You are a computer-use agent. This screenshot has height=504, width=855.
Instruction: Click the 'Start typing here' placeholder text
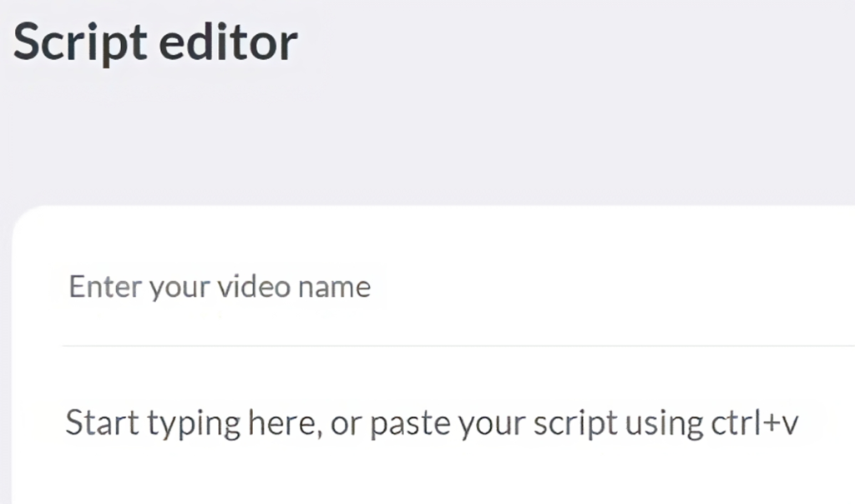click(431, 422)
